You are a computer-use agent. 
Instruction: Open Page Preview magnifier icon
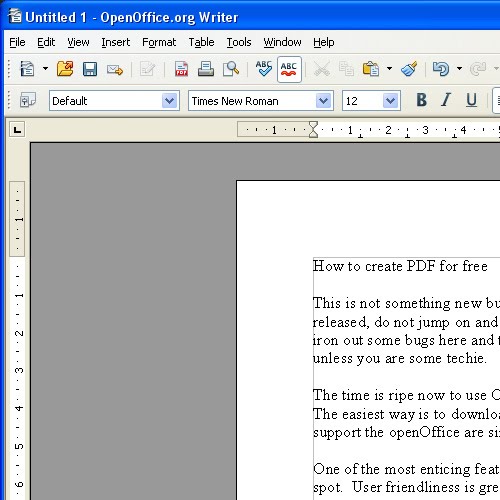231,69
